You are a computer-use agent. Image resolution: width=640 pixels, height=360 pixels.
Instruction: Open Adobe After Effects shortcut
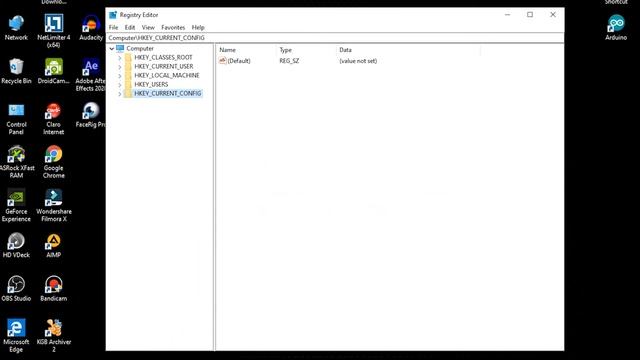pos(90,75)
